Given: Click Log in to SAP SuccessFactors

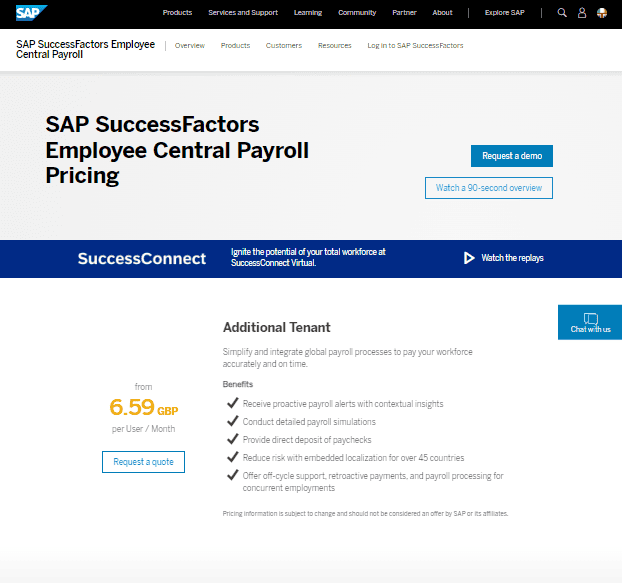Looking at the screenshot, I should click(415, 46).
